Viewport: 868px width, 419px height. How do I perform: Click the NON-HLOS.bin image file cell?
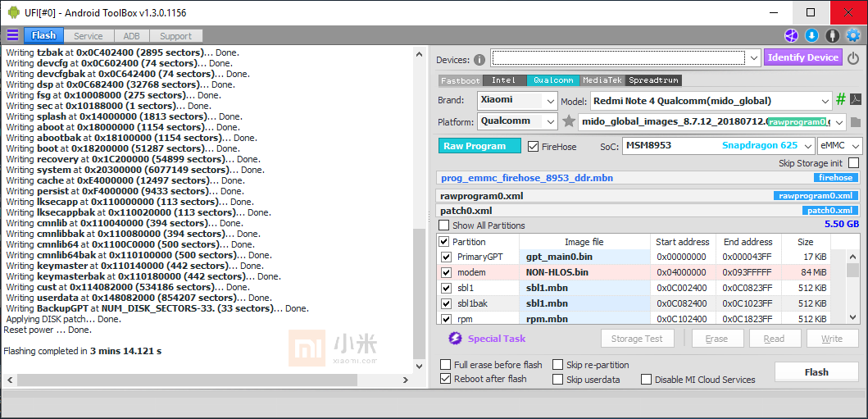[x=584, y=272]
